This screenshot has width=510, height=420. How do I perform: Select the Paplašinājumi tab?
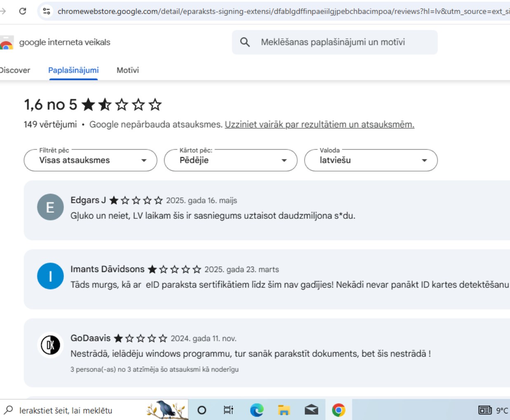tap(73, 70)
